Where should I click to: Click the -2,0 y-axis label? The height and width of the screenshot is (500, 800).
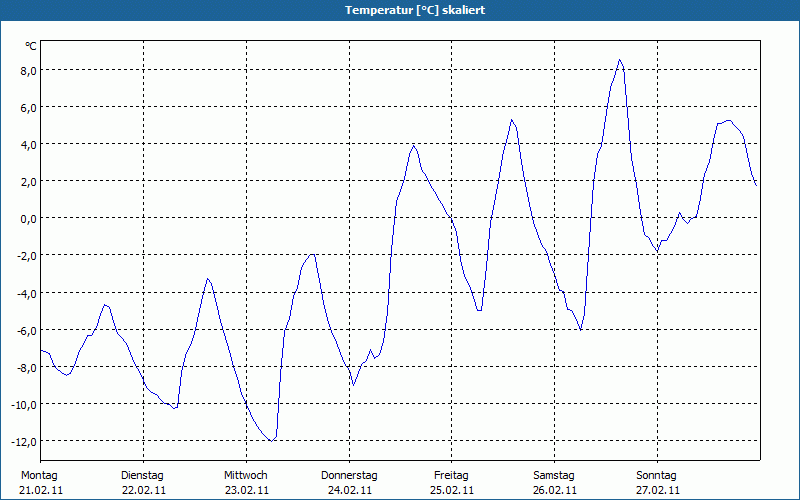coord(27,256)
